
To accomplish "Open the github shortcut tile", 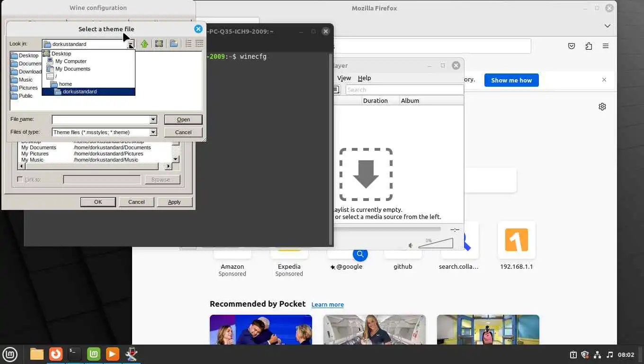I will click(403, 258).
